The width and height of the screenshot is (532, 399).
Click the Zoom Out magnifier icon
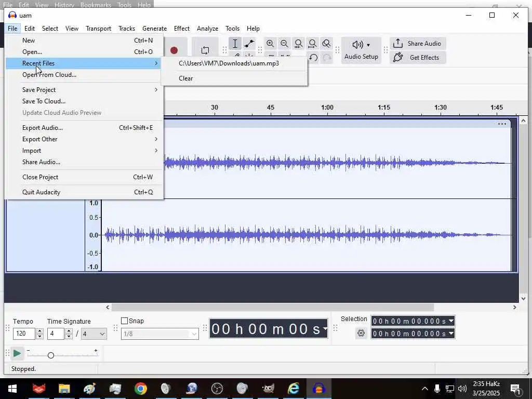pos(284,44)
